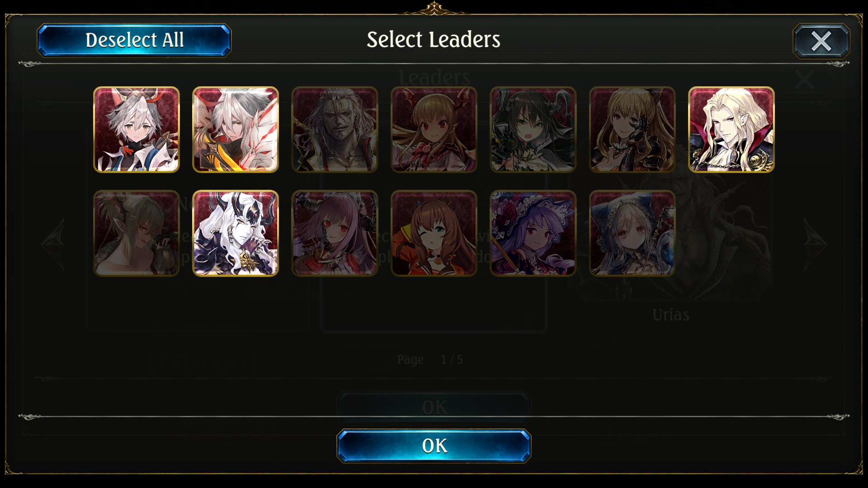868x488 pixels.
Task: Toggle the white-haired leader with red slash marks
Action: [236, 130]
